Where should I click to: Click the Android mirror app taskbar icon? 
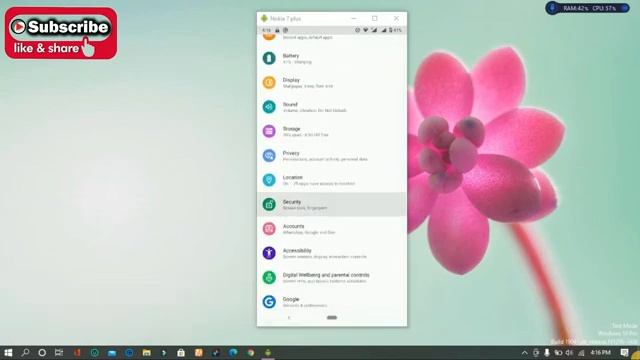click(x=268, y=353)
